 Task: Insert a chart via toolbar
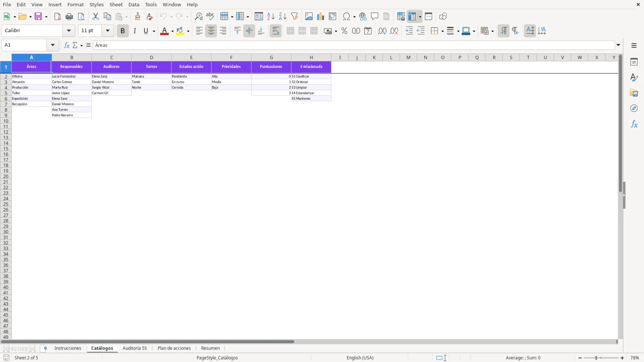tap(321, 16)
